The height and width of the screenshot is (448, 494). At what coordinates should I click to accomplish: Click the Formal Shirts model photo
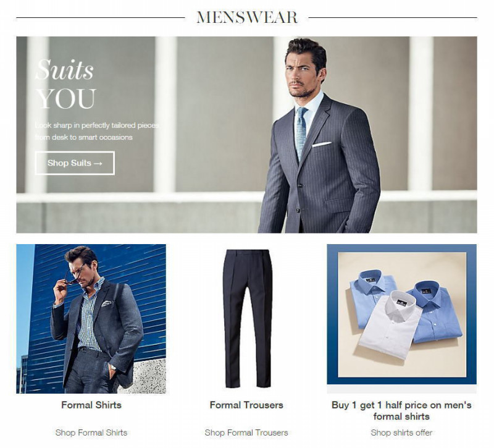point(91,319)
